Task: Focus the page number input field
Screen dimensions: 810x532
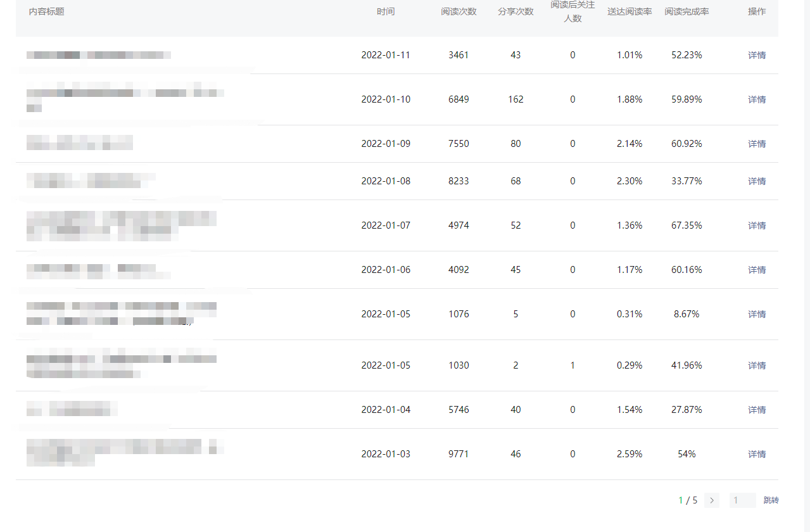Action: click(742, 500)
